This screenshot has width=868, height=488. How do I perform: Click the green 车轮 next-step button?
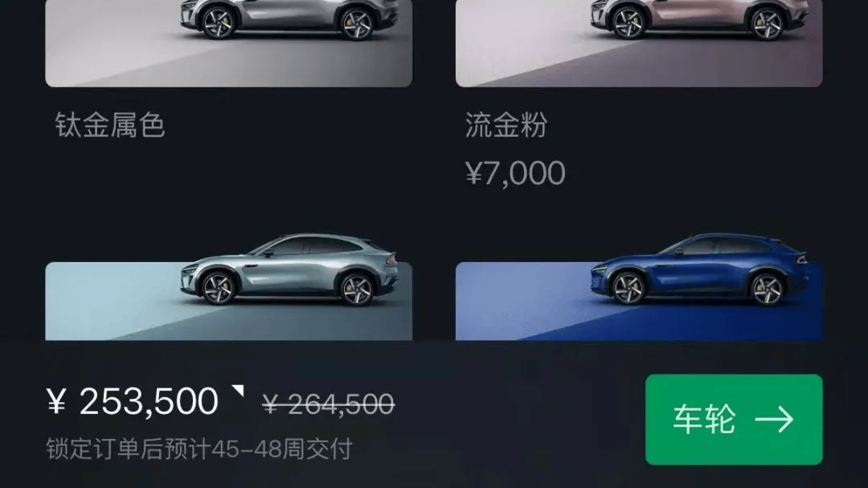click(x=734, y=420)
